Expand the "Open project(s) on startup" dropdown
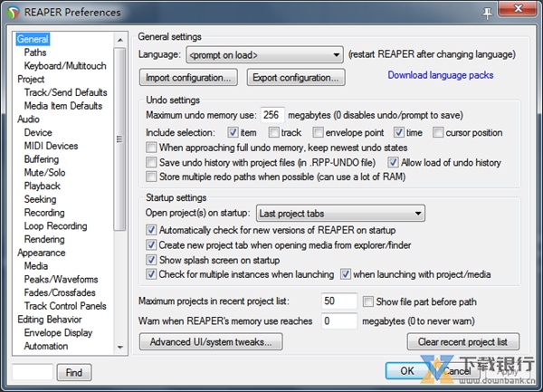 (339, 214)
